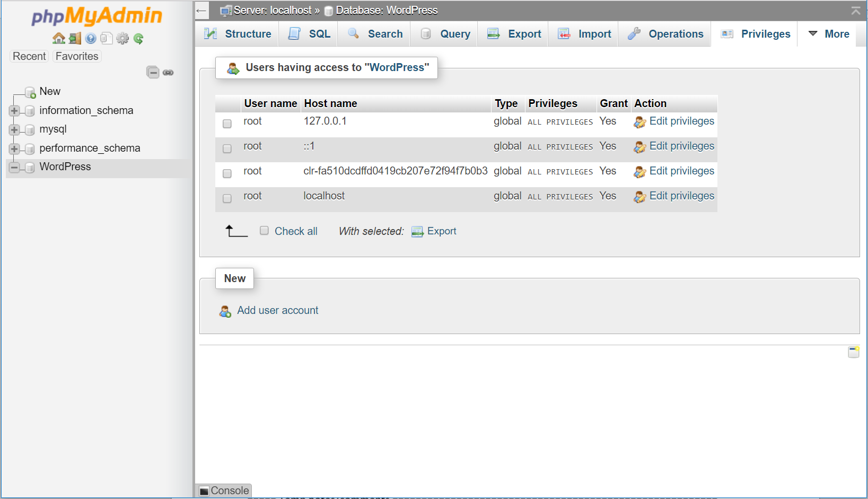This screenshot has height=499, width=868.
Task: Click Edit privileges text for root at localhost
Action: [x=682, y=196]
